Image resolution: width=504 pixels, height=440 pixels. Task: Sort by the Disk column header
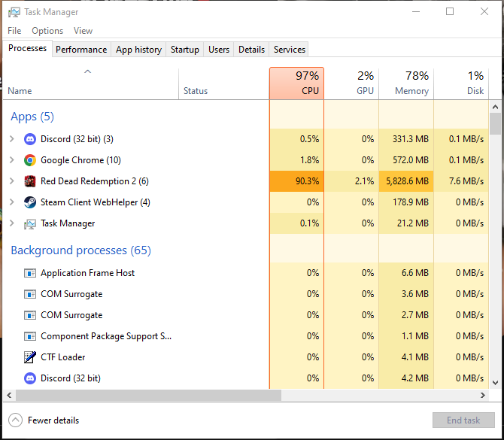pyautogui.click(x=461, y=83)
